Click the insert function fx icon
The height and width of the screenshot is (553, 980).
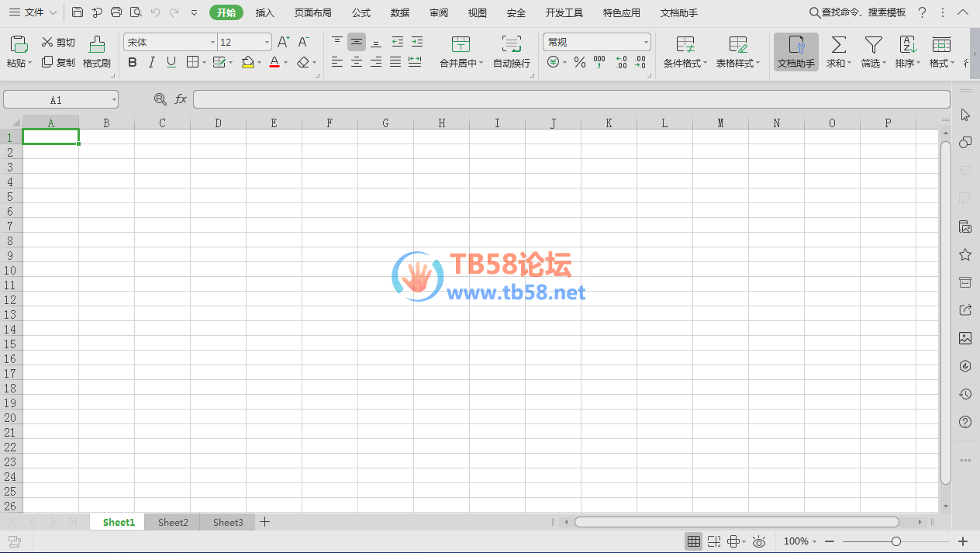point(181,99)
